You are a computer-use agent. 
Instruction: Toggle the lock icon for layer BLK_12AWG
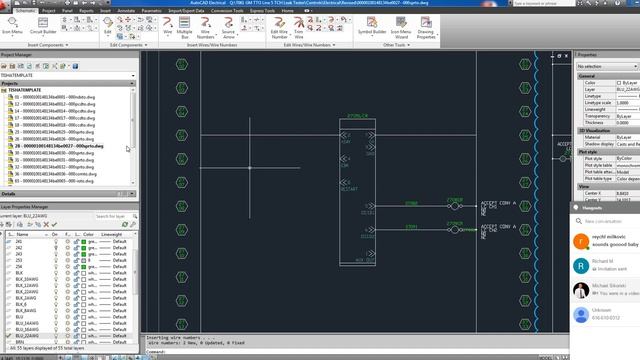[76, 285]
